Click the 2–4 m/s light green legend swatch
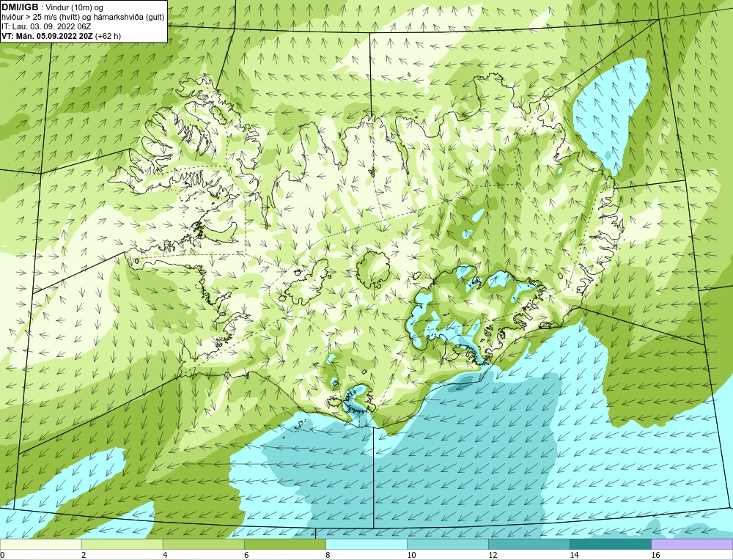 click(x=122, y=544)
